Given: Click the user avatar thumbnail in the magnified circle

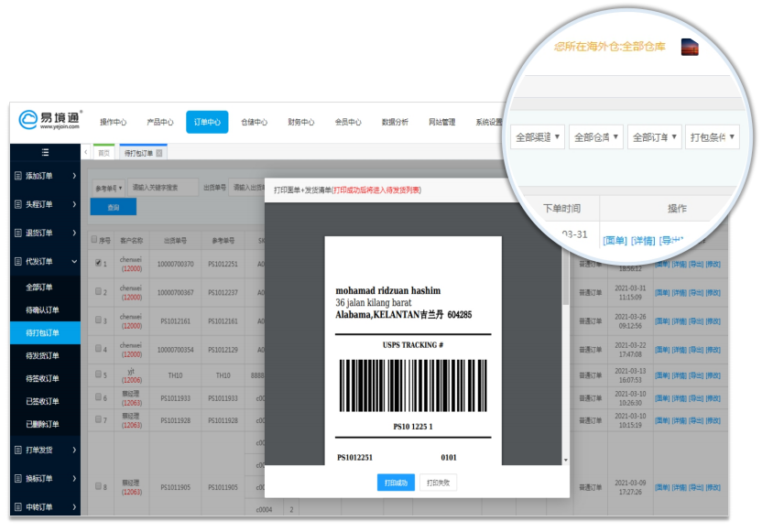Looking at the screenshot, I should pos(690,47).
